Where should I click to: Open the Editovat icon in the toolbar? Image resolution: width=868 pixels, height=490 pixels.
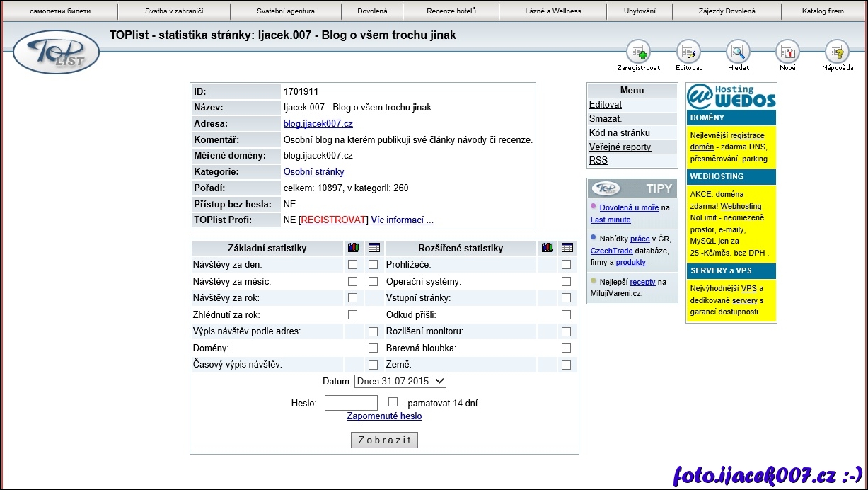click(688, 52)
